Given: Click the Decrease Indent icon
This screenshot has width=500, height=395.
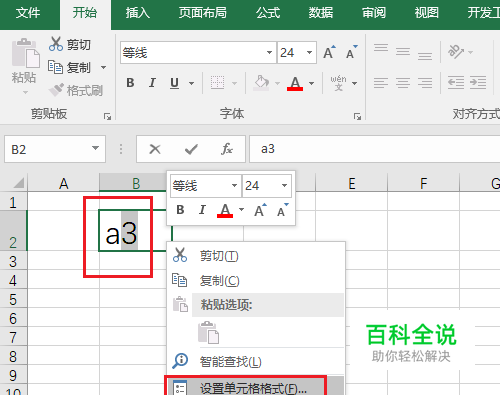Looking at the screenshot, I should pos(456,83).
